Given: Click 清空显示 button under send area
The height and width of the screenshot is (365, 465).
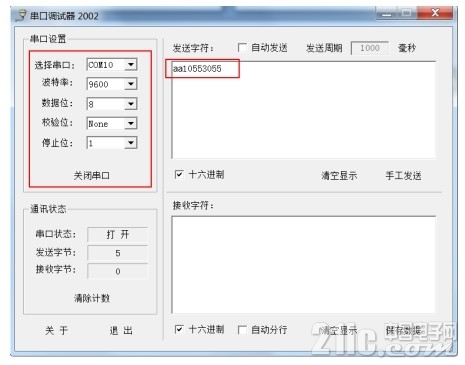Looking at the screenshot, I should [x=339, y=175].
